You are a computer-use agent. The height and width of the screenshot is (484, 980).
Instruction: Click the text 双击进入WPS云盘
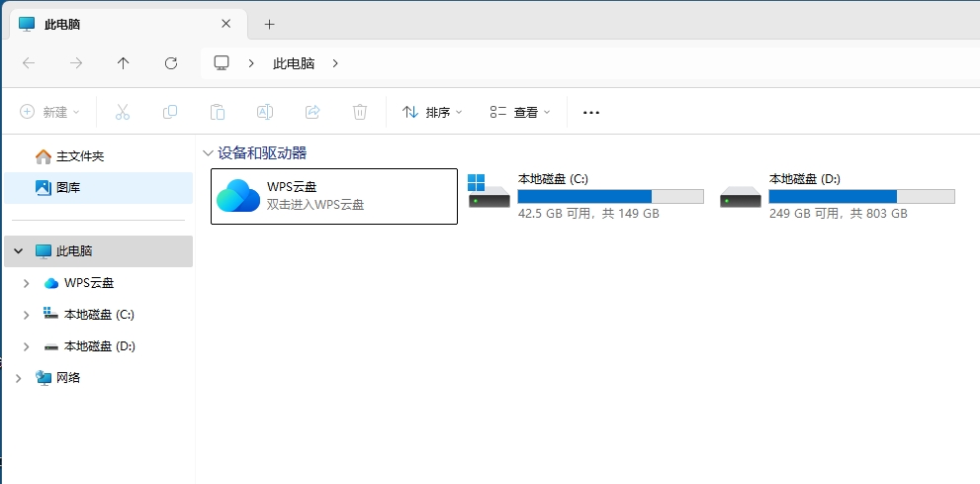pos(315,205)
